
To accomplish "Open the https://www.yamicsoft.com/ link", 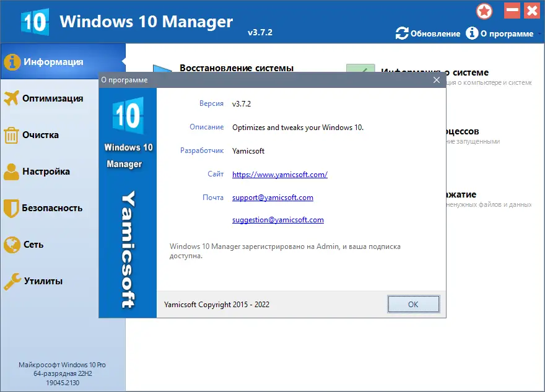I will [x=280, y=175].
